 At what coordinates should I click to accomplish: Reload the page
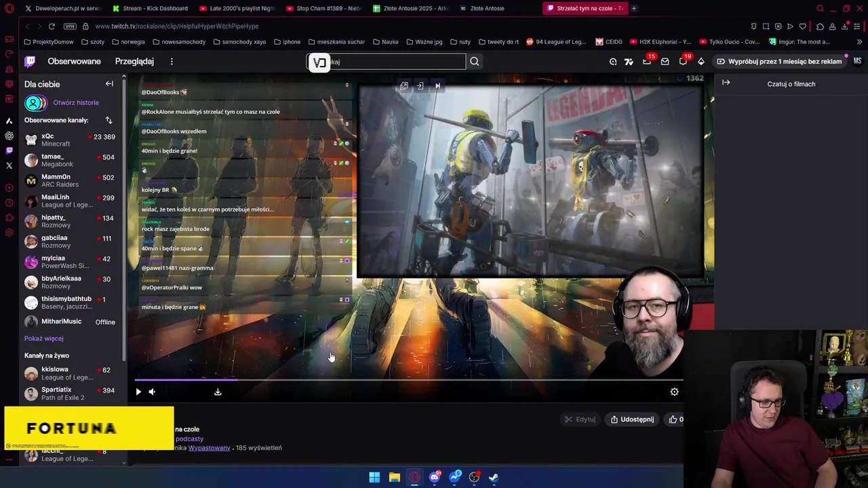[x=52, y=26]
